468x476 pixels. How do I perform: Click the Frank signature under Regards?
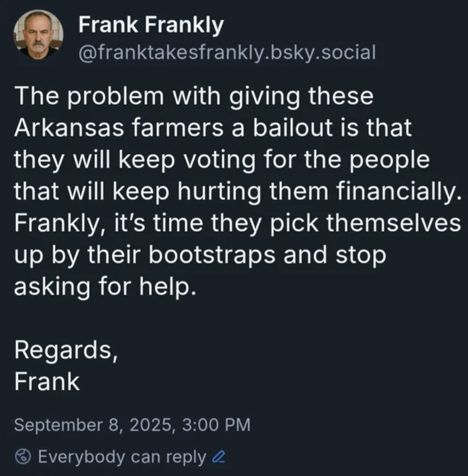pyautogui.click(x=47, y=381)
